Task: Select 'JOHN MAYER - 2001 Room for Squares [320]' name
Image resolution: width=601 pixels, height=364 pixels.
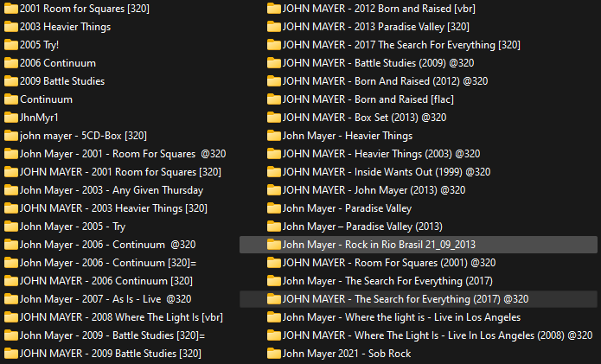Action: click(120, 172)
